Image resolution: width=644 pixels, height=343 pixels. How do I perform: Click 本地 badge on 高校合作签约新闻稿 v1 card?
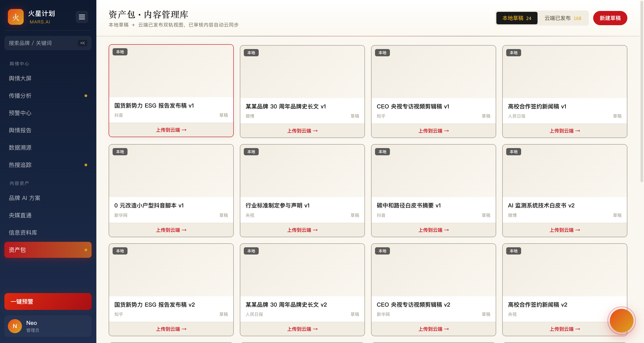513,53
